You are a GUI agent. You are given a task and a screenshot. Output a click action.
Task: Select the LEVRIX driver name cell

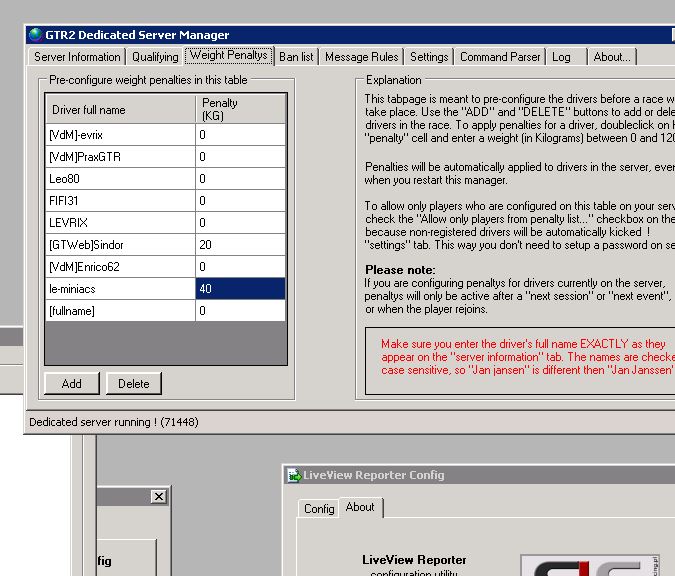[120, 223]
